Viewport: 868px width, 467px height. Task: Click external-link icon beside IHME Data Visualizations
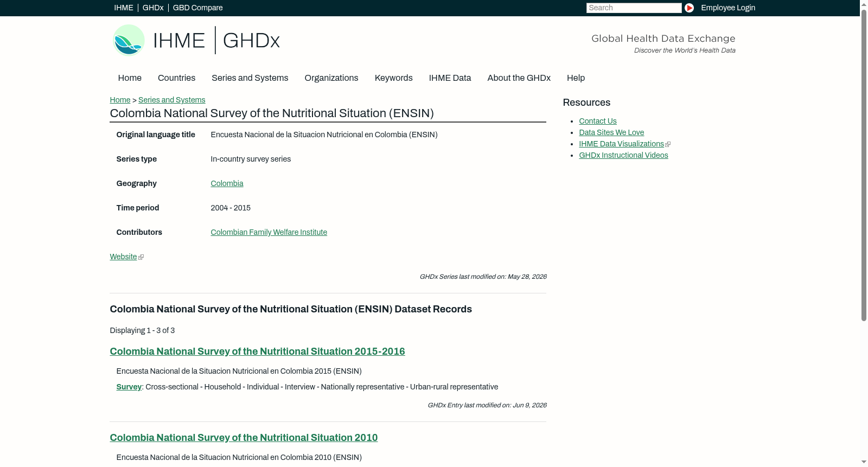click(x=668, y=144)
